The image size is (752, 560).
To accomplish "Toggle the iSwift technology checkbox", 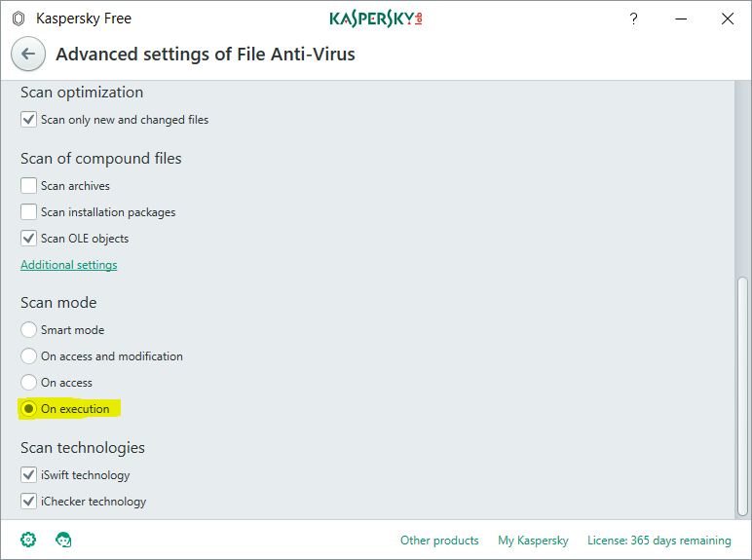I will [29, 475].
